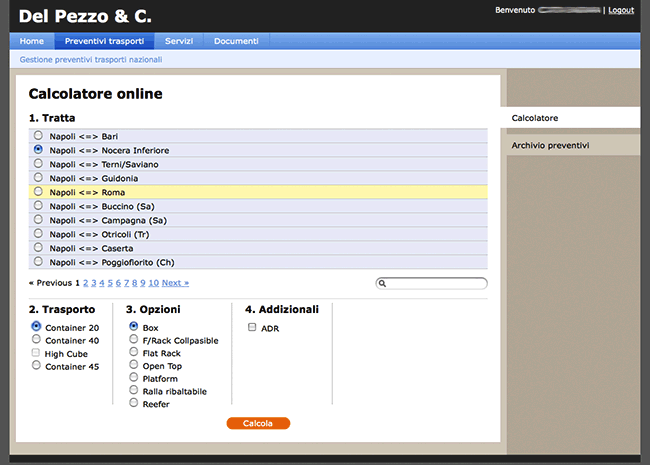Go to page 8 of routes
Viewport: 650px width, 465px height.
[134, 283]
